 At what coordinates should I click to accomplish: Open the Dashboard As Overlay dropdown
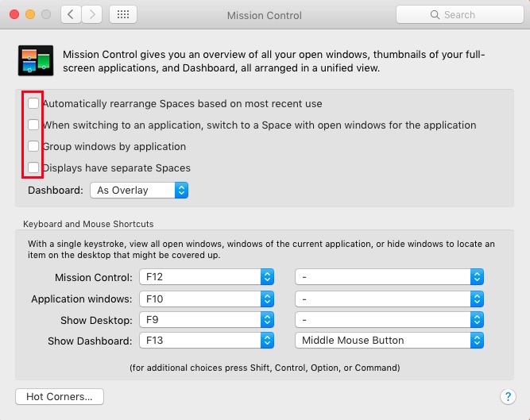pyautogui.click(x=139, y=191)
